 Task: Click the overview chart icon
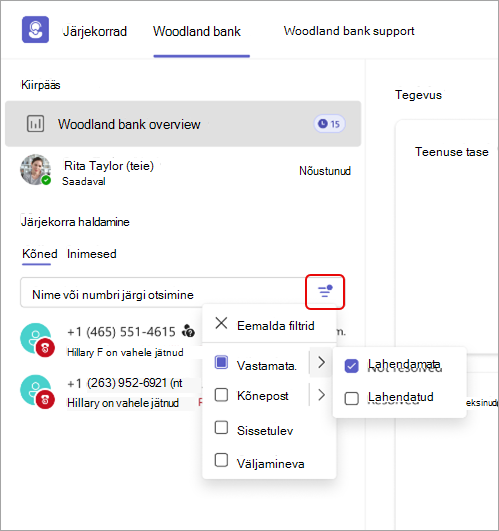pos(35,124)
